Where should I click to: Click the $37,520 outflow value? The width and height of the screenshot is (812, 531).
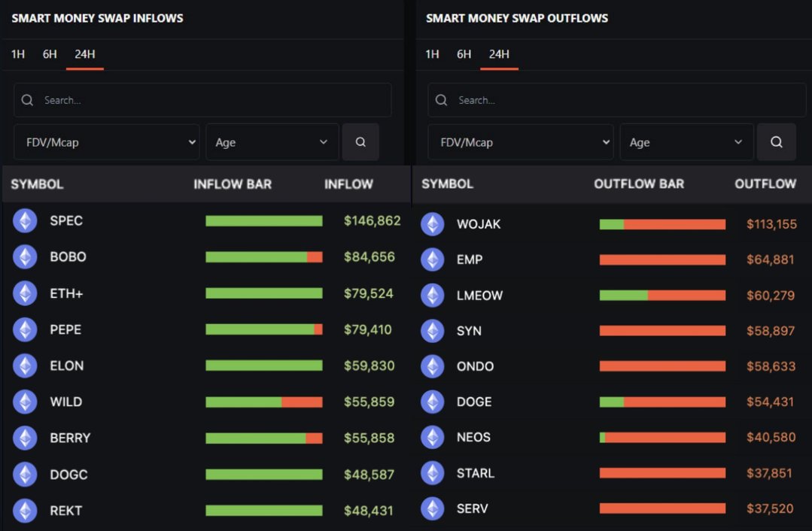[770, 508]
